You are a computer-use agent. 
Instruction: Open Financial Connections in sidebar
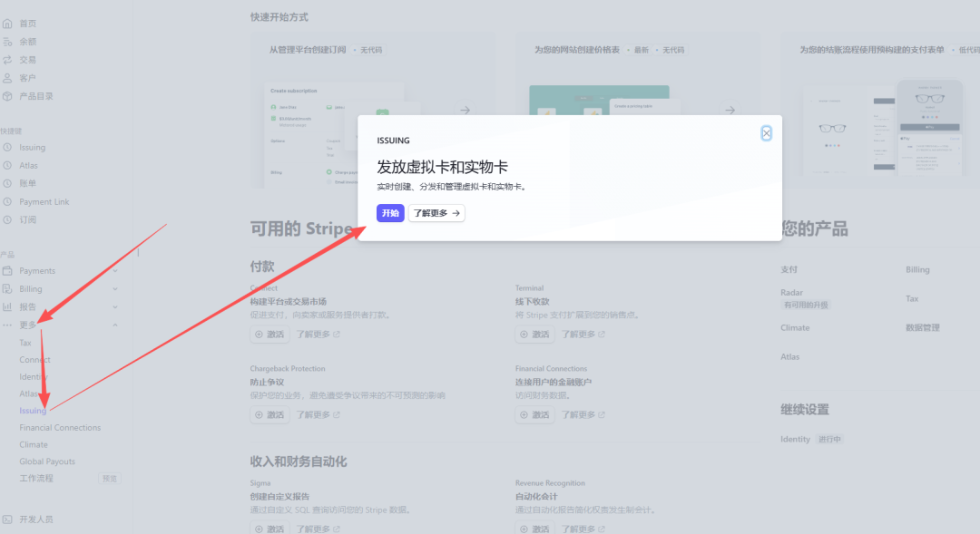pos(60,428)
